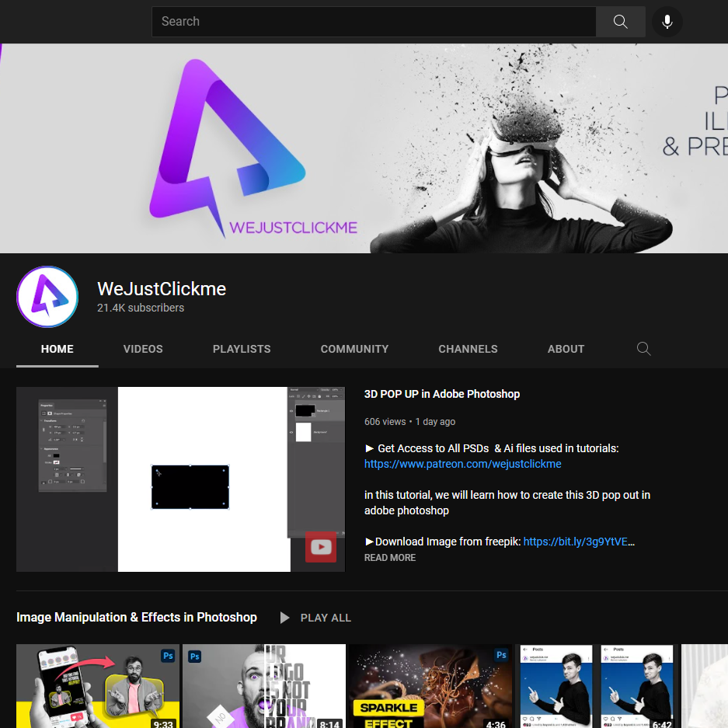Click the search magnifier button
The width and height of the screenshot is (728, 728).
click(x=620, y=21)
